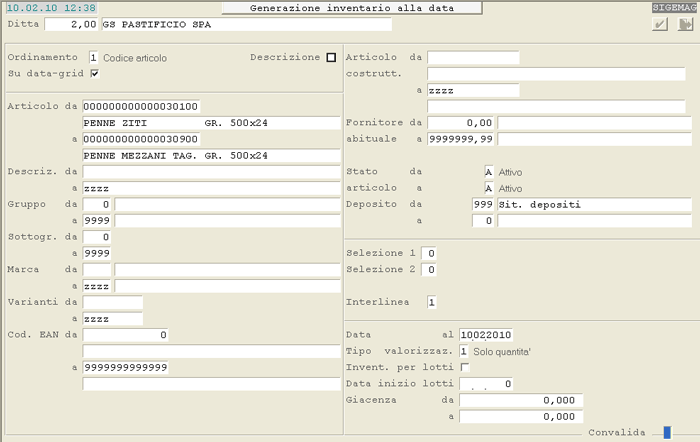700x442 pixels.
Task: Click Fornitore da name field
Action: coord(595,123)
